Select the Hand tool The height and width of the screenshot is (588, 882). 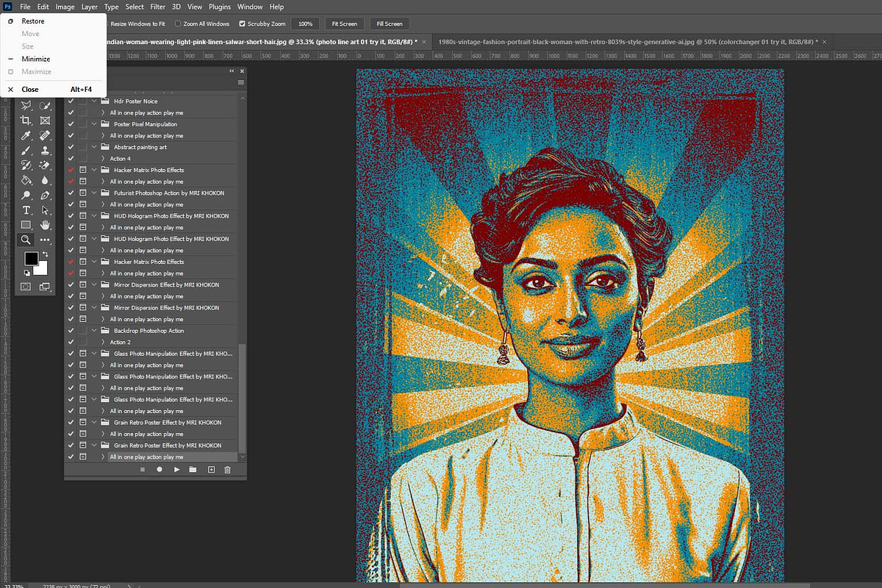click(x=45, y=225)
